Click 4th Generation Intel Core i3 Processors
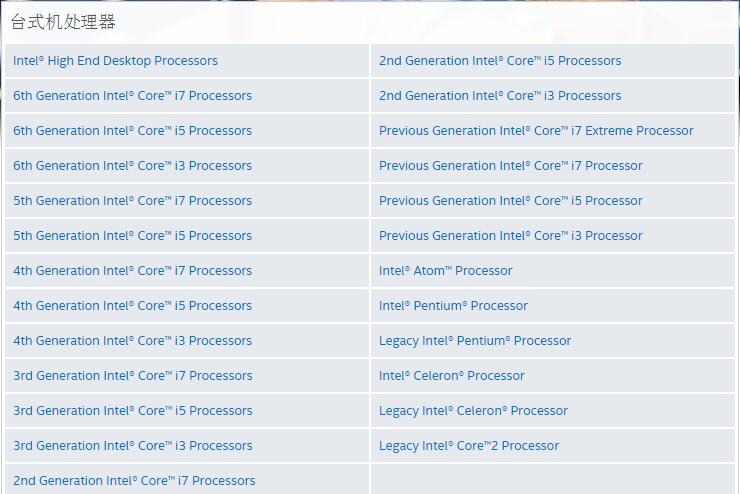 [x=132, y=341]
